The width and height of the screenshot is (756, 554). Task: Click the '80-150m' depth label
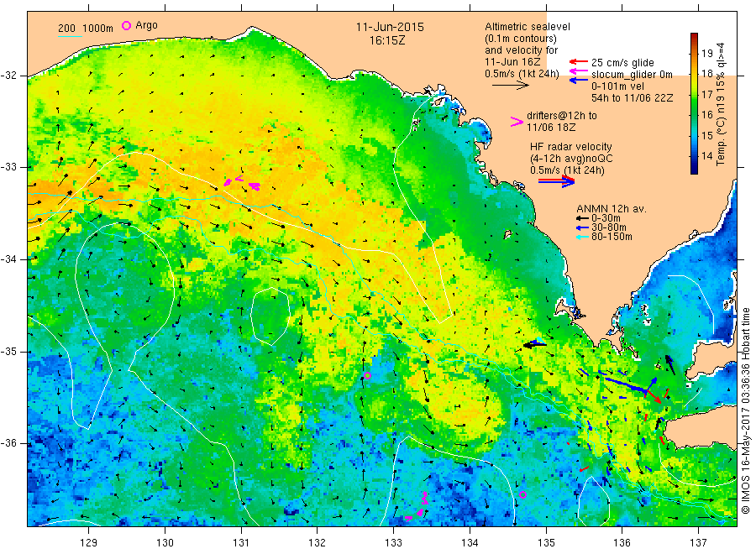[612, 237]
